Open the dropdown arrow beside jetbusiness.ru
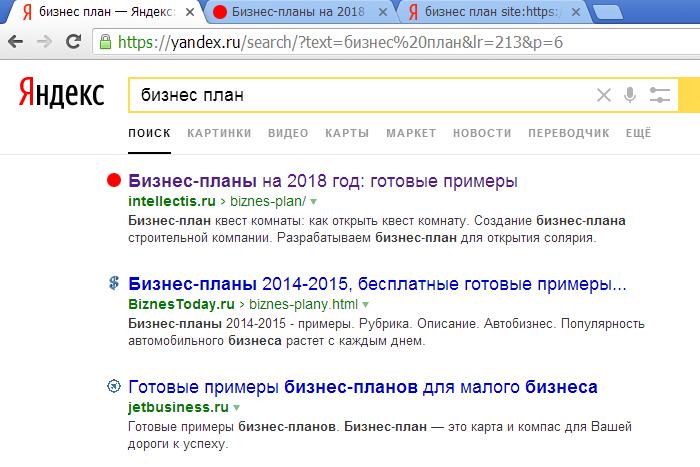The image size is (700, 467). click(x=236, y=407)
